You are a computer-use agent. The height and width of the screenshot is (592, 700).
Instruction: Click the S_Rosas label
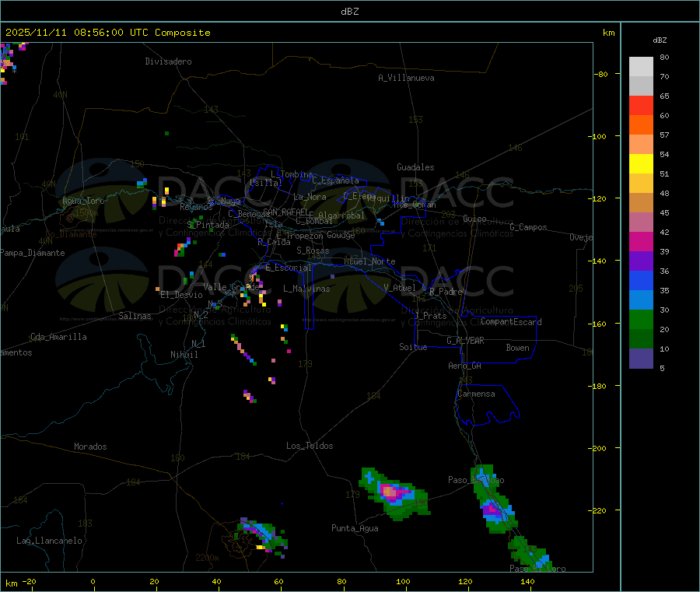pyautogui.click(x=313, y=250)
